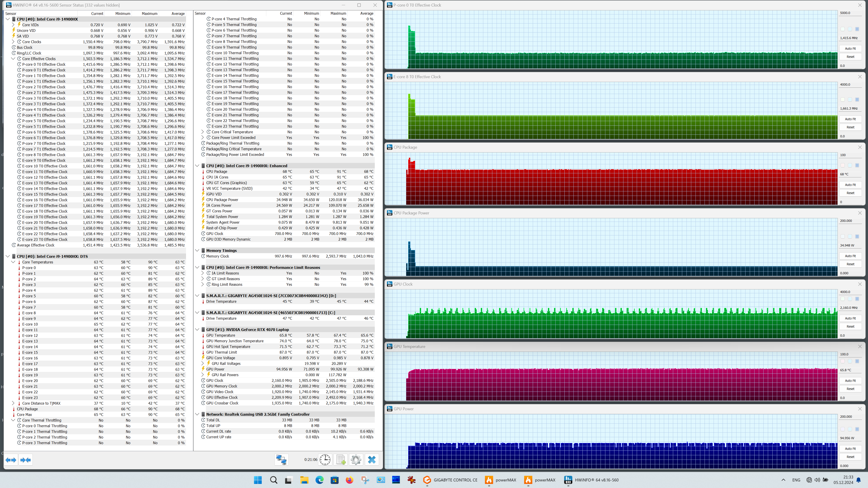Click the blue X close-sensors button
The image size is (868, 488).
372,460
